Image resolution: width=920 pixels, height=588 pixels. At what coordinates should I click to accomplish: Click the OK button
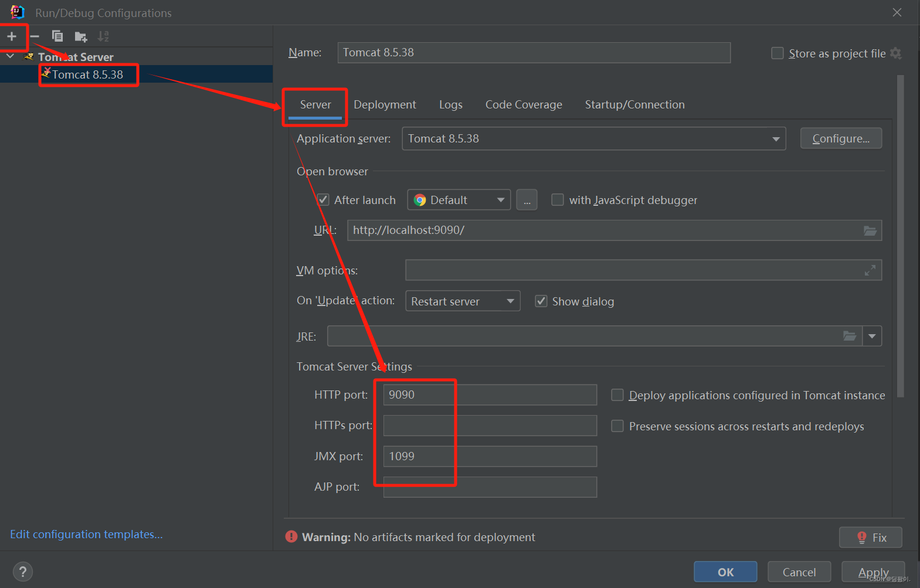point(725,572)
